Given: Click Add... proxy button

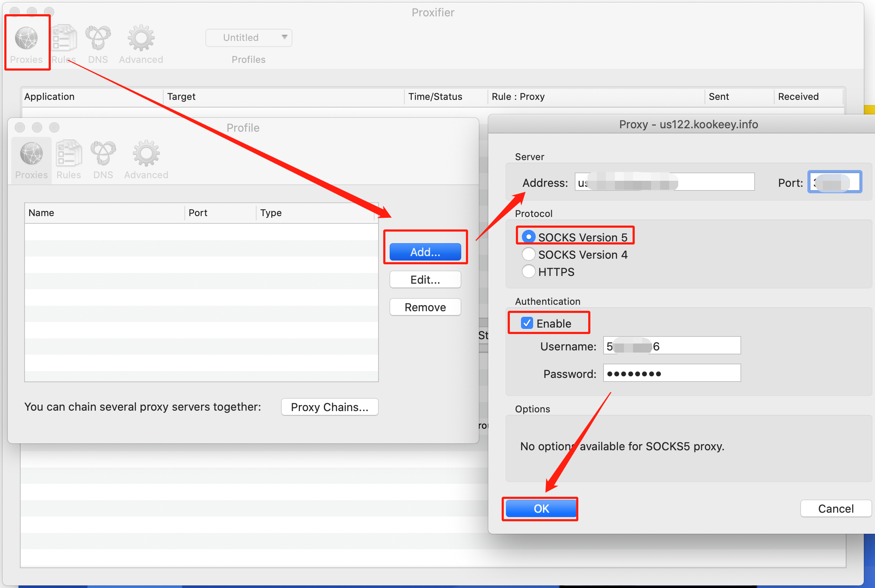Looking at the screenshot, I should (425, 252).
